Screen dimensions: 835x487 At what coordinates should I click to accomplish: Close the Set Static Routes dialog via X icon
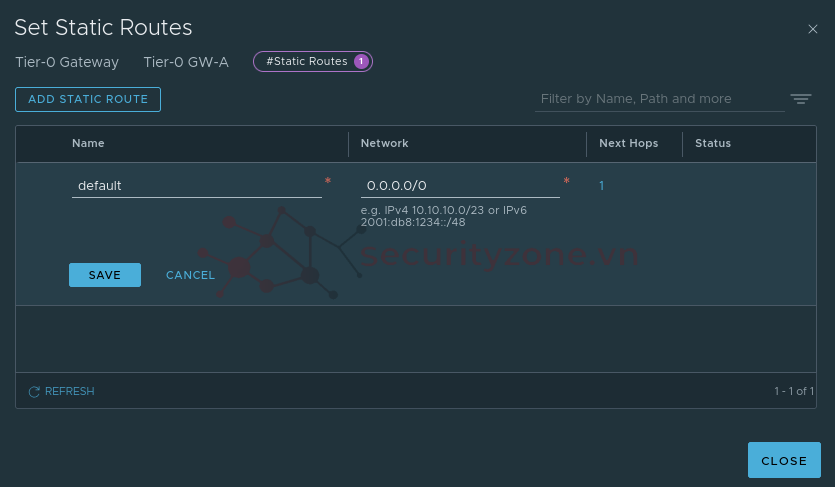coord(813,30)
